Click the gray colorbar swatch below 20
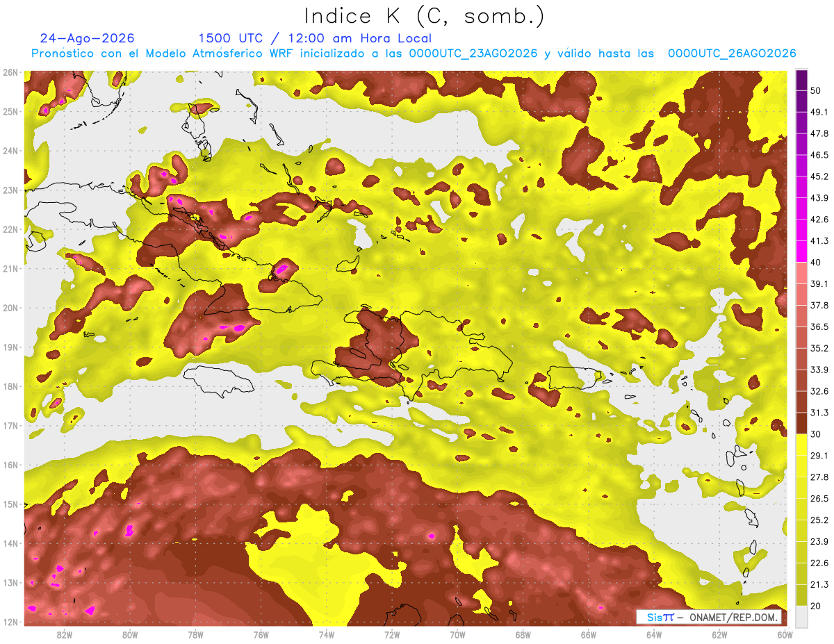The image size is (834, 644). [801, 616]
